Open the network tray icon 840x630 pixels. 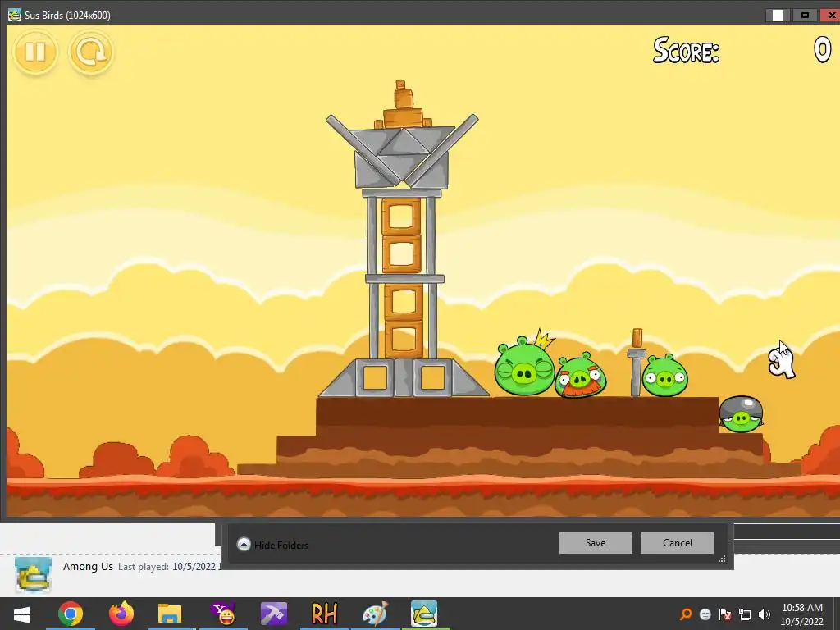[x=745, y=614]
